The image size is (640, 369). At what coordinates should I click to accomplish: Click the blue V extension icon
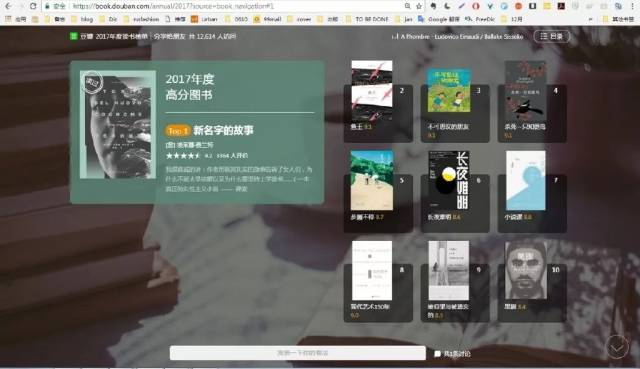[x=490, y=6]
